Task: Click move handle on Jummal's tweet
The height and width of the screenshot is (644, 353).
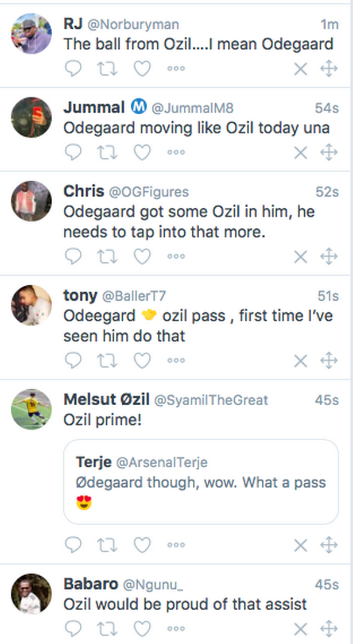Action: (x=328, y=153)
